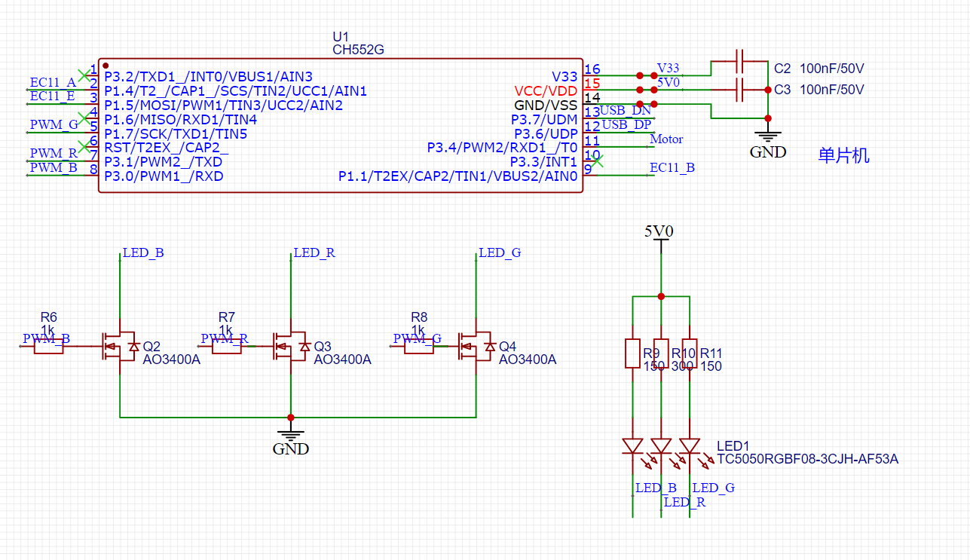Select no-connect marker on pin 4
Screen dimensions: 970x560
tap(84, 117)
